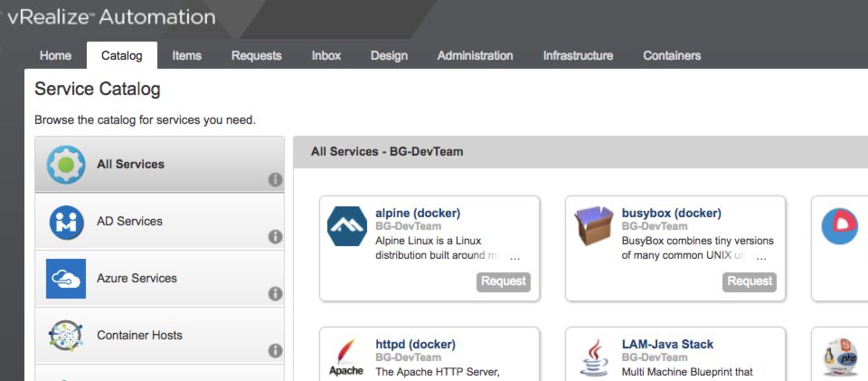Switch to the Design tab
This screenshot has height=381, width=868.
click(x=389, y=56)
